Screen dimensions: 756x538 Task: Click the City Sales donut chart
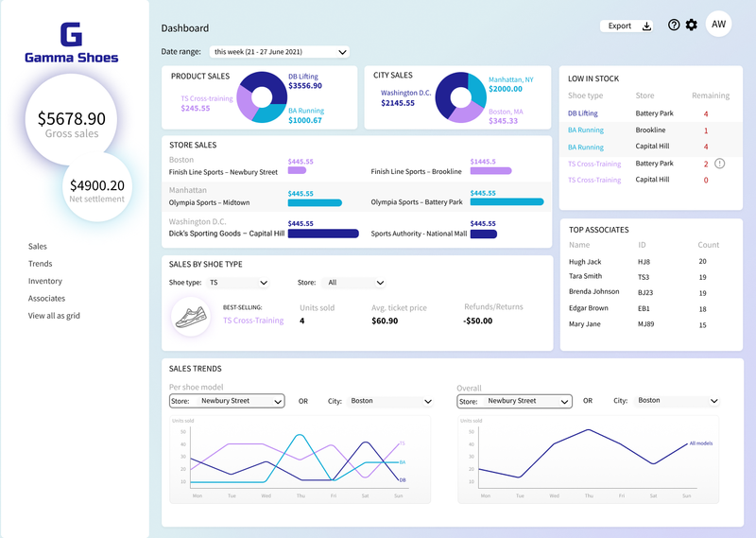(x=461, y=97)
